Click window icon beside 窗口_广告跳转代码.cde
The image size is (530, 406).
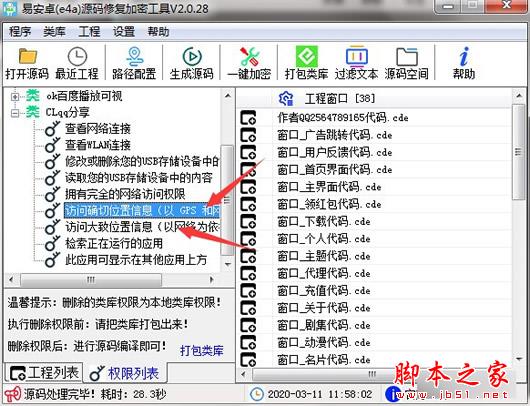point(248,135)
